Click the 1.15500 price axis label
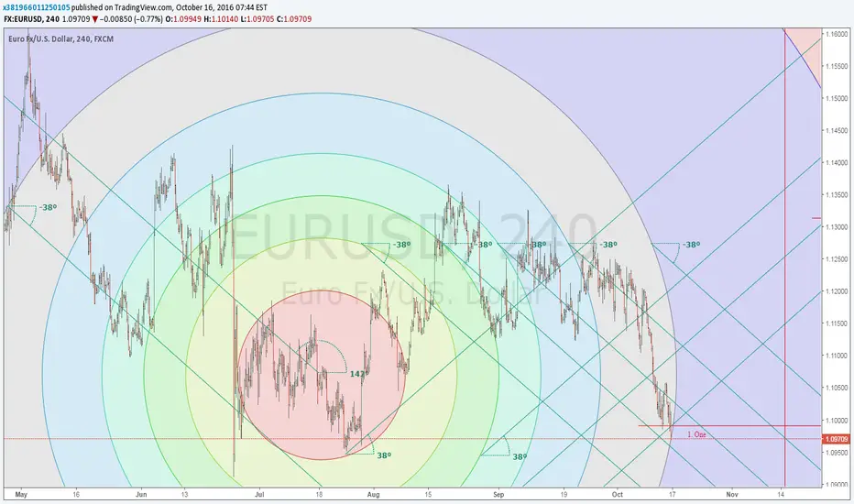This screenshot has width=854, height=504. (837, 66)
